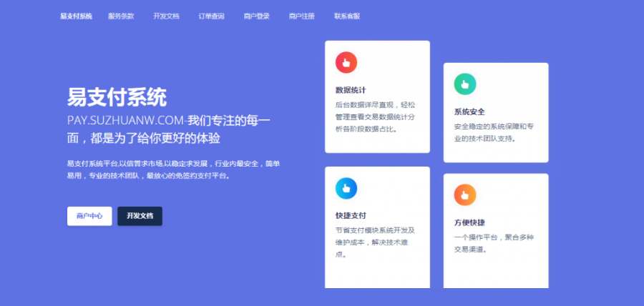644x306 pixels.
Task: Click the large 易支付系统 hero heading
Action: pyautogui.click(x=117, y=98)
